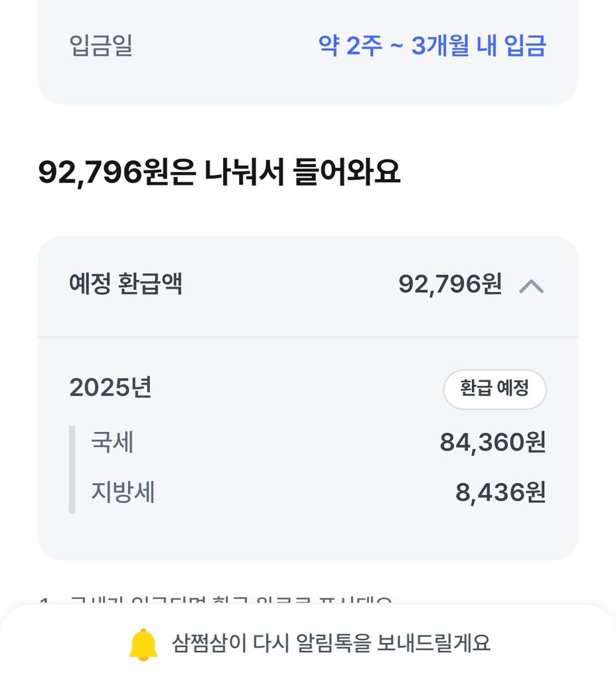The width and height of the screenshot is (616, 690).
Task: Tap the 8,436원 local tax amount
Action: (501, 492)
